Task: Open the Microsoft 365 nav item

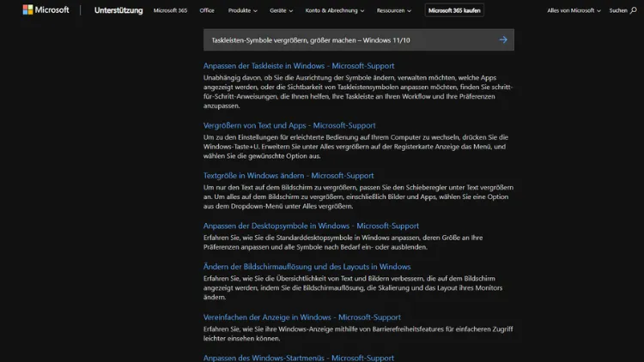Action: click(170, 10)
